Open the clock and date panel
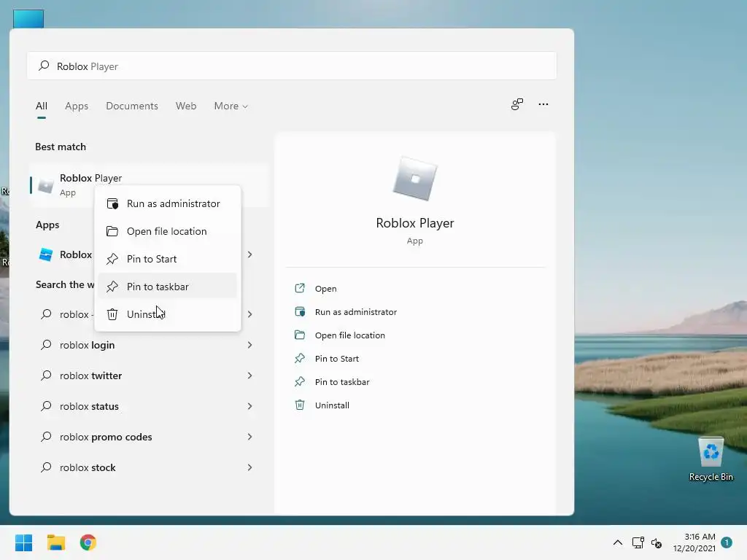 coord(694,542)
